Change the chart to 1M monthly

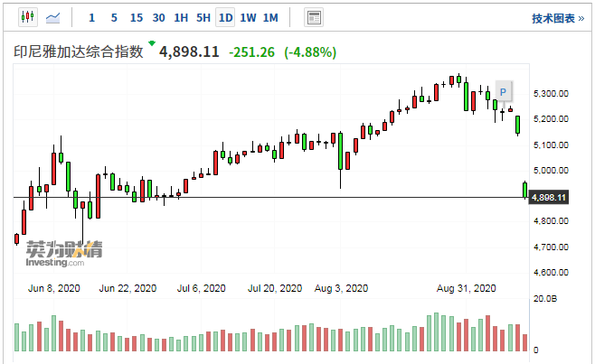(x=269, y=17)
